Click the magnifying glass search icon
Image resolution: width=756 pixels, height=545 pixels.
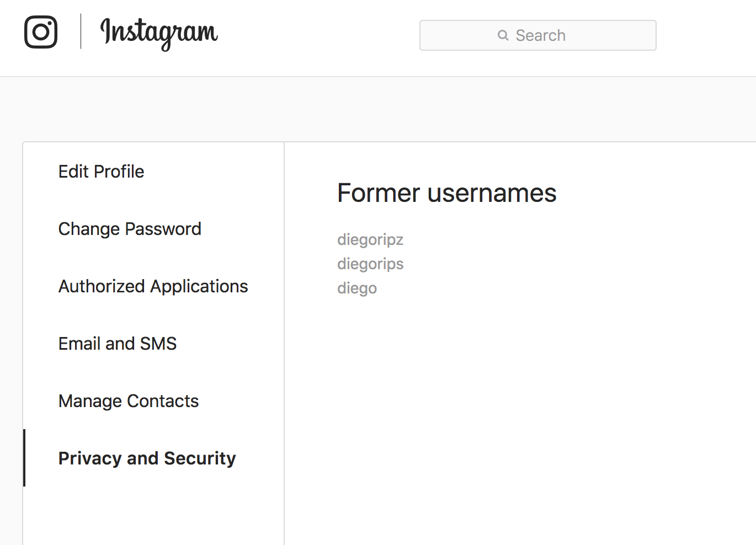[503, 35]
